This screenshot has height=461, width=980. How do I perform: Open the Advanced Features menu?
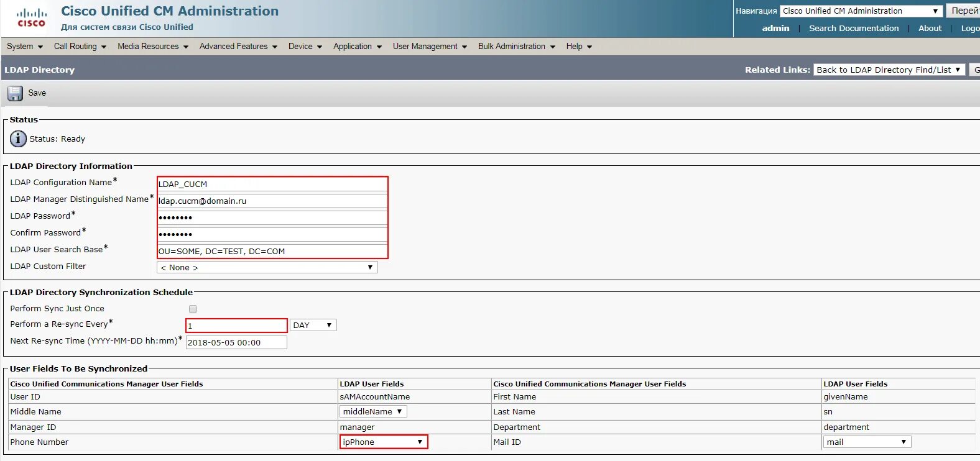pyautogui.click(x=238, y=47)
